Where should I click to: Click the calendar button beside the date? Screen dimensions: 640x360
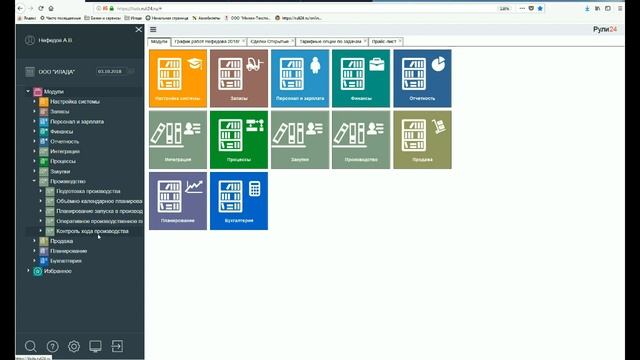131,71
